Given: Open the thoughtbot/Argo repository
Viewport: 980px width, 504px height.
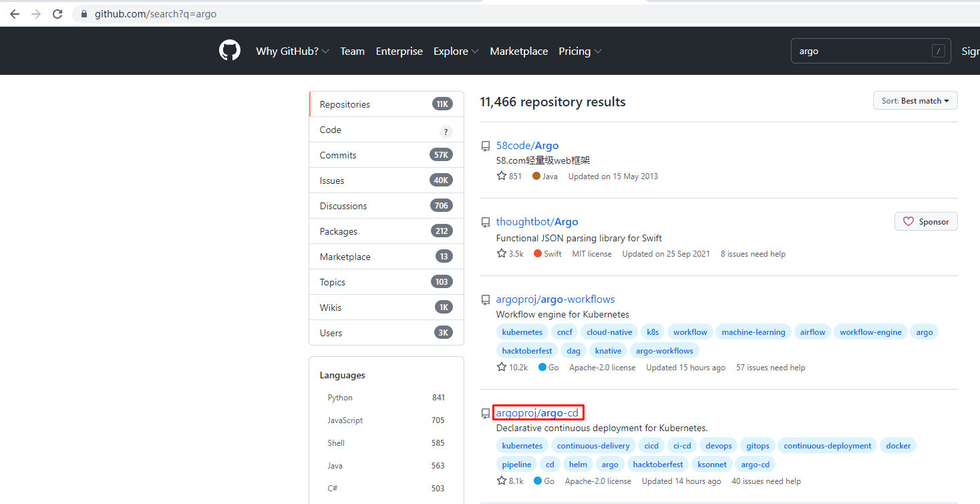Looking at the screenshot, I should point(537,222).
